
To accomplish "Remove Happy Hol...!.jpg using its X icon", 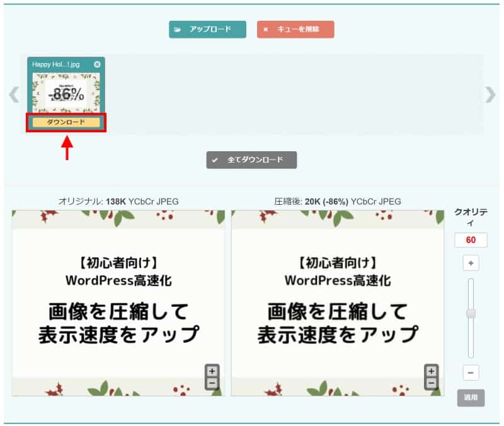I will 97,64.
